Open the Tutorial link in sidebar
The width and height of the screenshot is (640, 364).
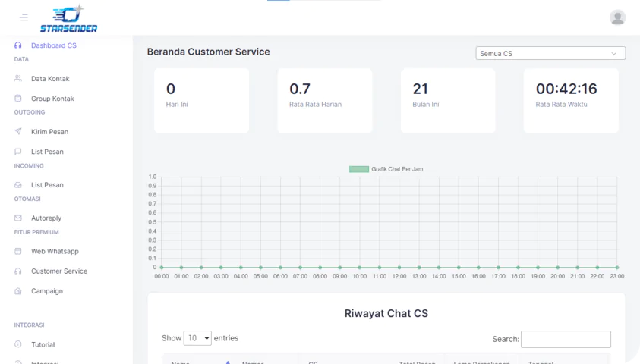tap(43, 344)
